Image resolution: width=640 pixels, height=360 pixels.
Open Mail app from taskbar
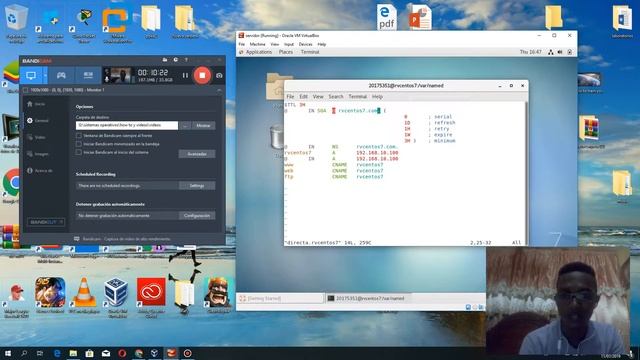point(106,353)
